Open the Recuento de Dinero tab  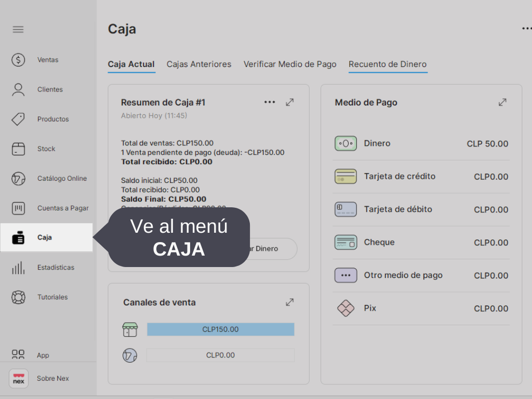[x=388, y=64]
